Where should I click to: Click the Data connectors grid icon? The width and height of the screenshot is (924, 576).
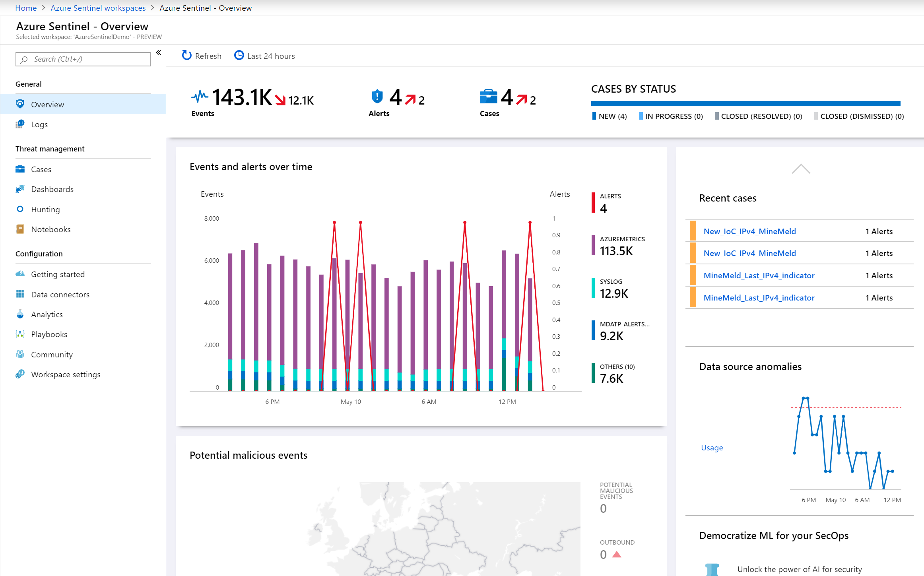[x=20, y=294]
